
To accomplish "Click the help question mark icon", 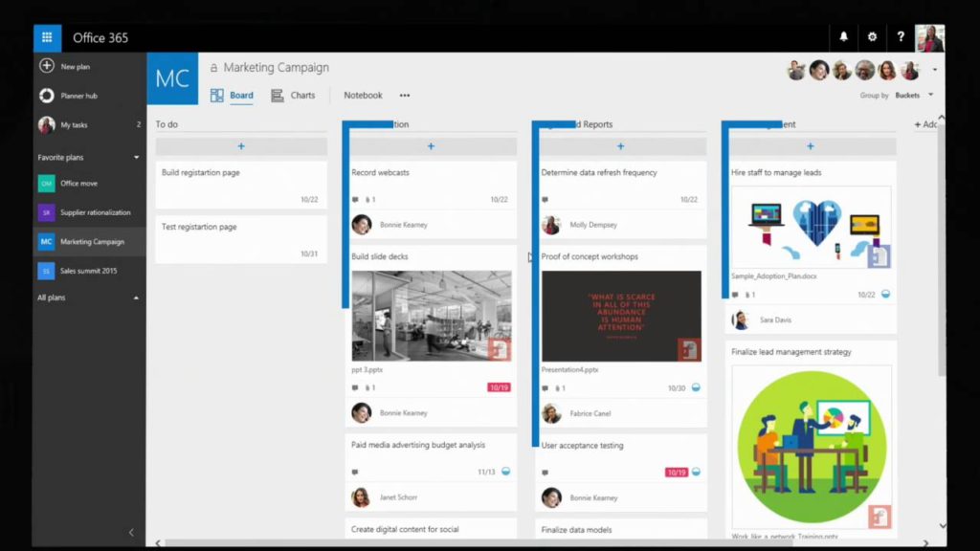I will [901, 37].
